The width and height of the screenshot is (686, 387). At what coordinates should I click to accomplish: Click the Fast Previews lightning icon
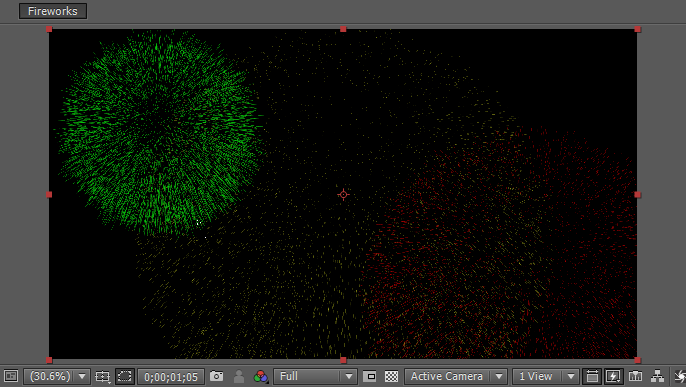tap(613, 376)
